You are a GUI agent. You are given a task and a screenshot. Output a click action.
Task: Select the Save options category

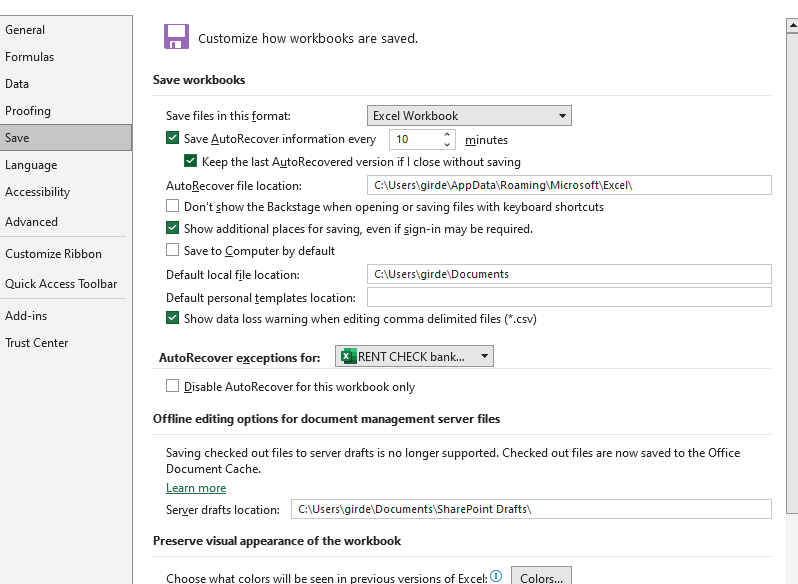coord(66,137)
